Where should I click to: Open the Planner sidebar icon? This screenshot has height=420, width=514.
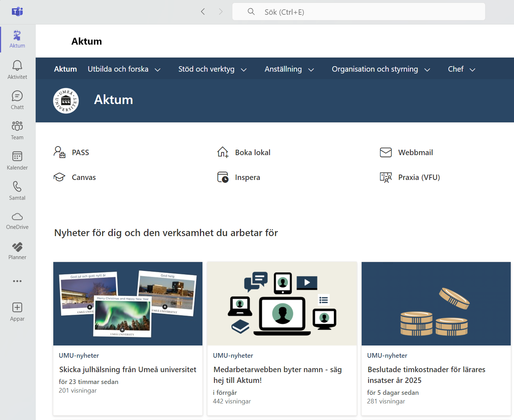17,247
